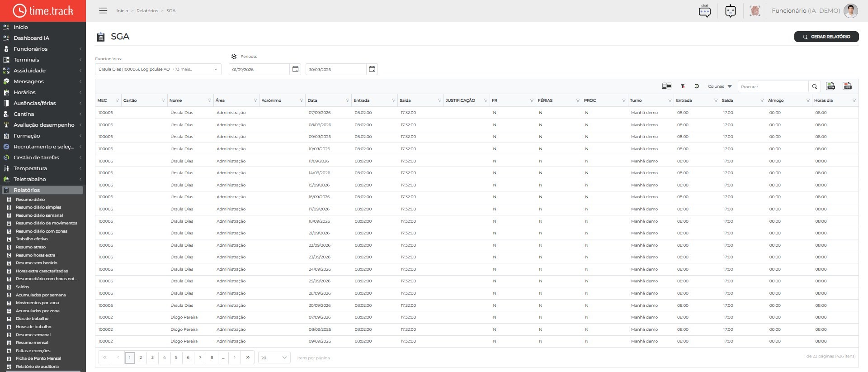Jump to the last results page
This screenshot has height=372, width=868.
[248, 358]
